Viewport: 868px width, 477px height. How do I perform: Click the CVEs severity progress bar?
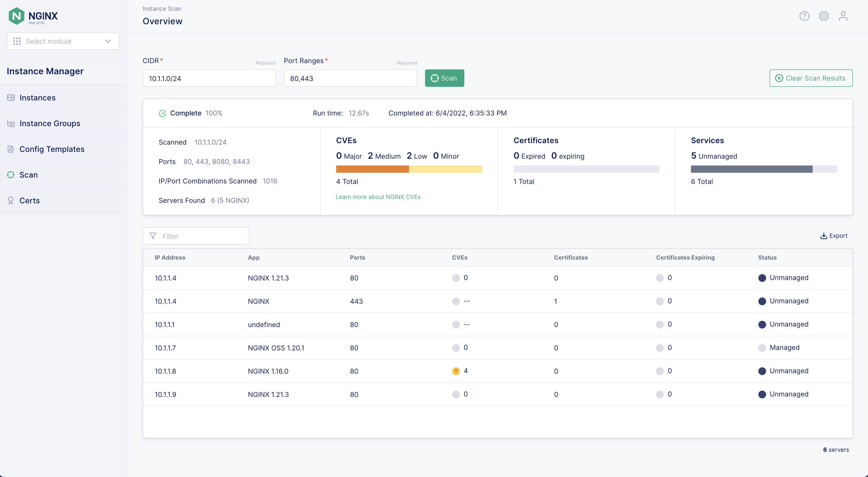pos(409,169)
